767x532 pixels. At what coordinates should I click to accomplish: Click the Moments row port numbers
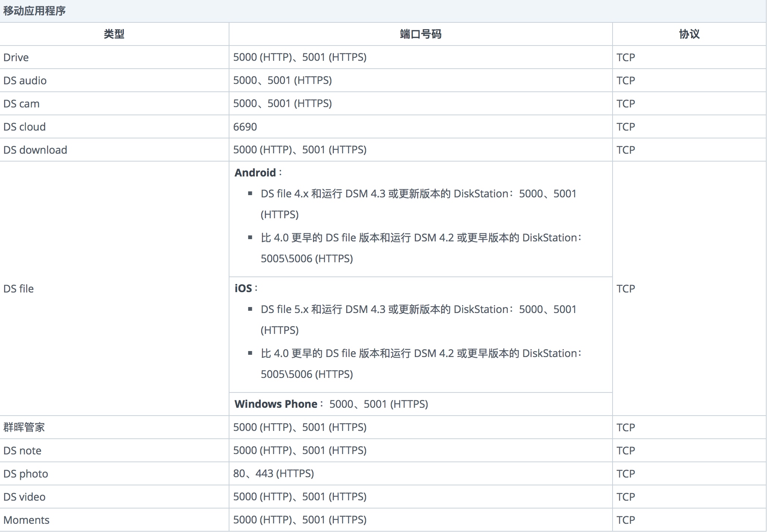coord(300,520)
